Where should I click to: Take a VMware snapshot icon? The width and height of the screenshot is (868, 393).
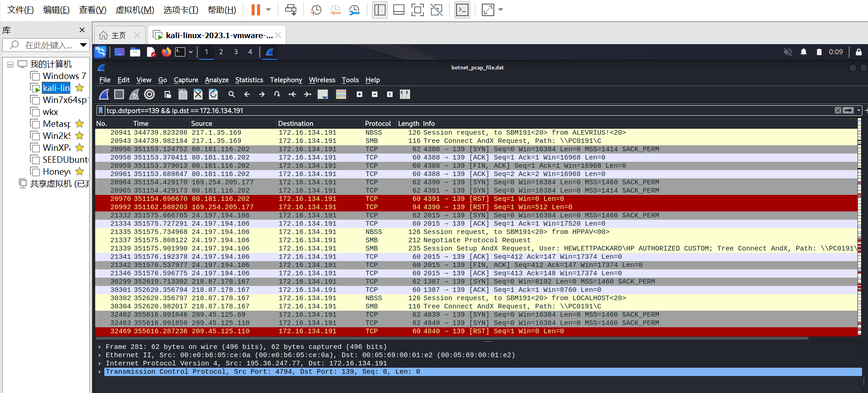click(x=316, y=10)
